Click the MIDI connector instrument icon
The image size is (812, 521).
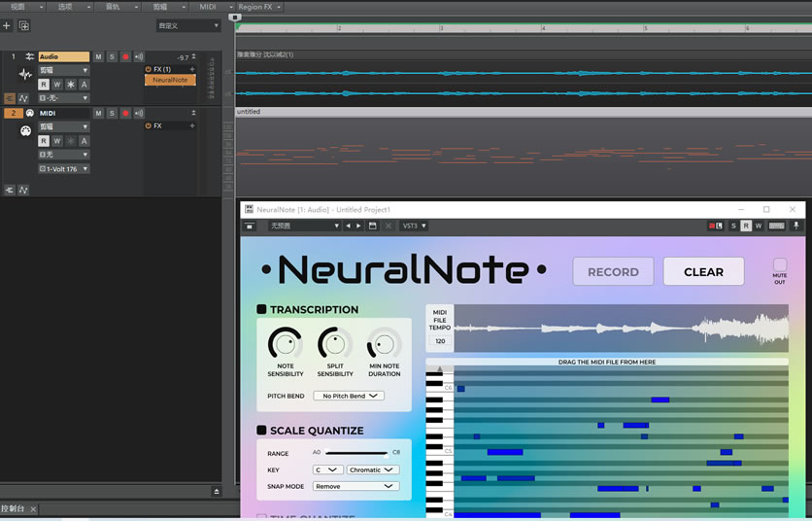pos(25,130)
